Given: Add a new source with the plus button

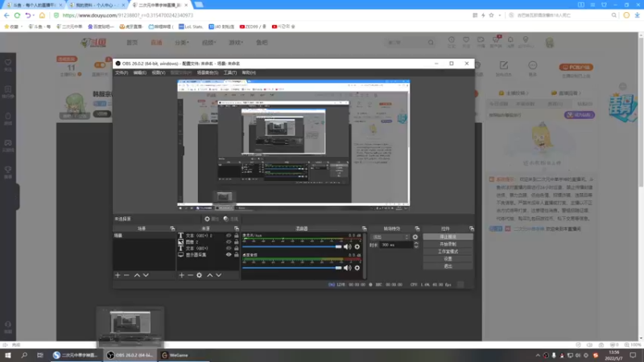Looking at the screenshot, I should (182, 275).
